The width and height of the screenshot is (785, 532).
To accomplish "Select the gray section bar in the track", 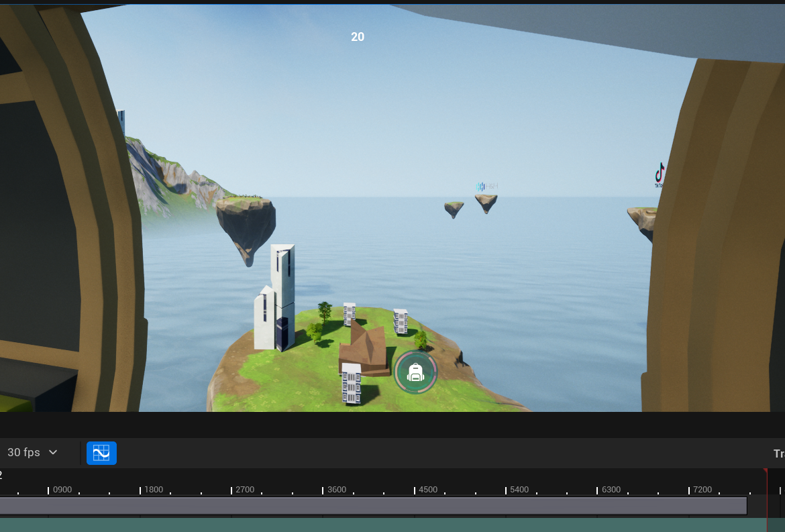I will [x=373, y=505].
